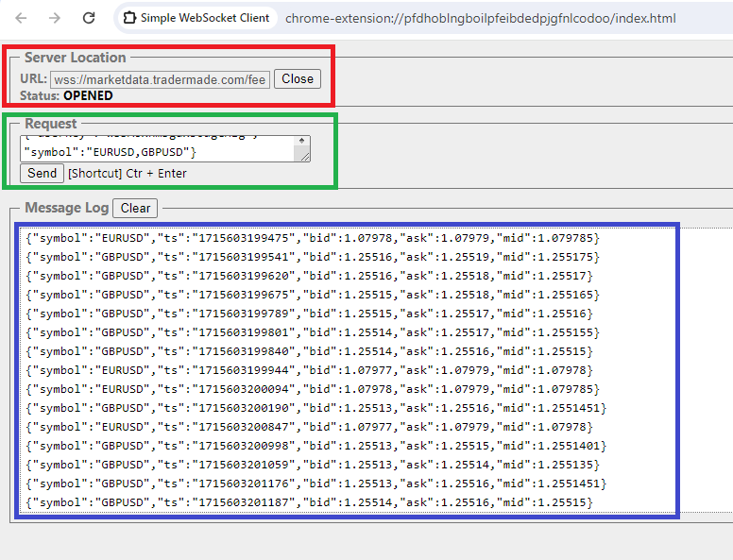Select log row with ts 1715603199675
This screenshot has height=560, width=733.
[313, 295]
